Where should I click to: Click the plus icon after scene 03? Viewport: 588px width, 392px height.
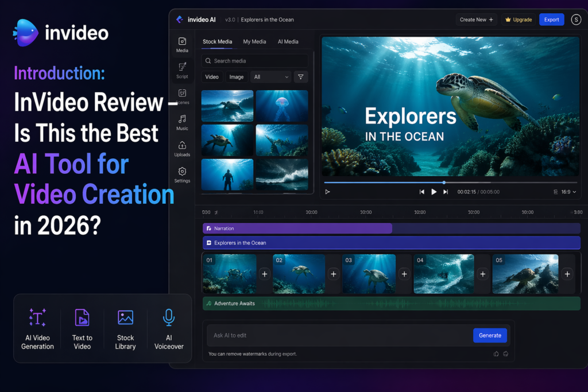[x=404, y=274]
